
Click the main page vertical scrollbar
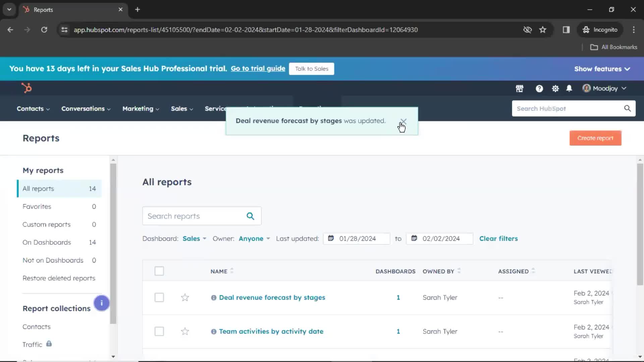tap(640, 224)
